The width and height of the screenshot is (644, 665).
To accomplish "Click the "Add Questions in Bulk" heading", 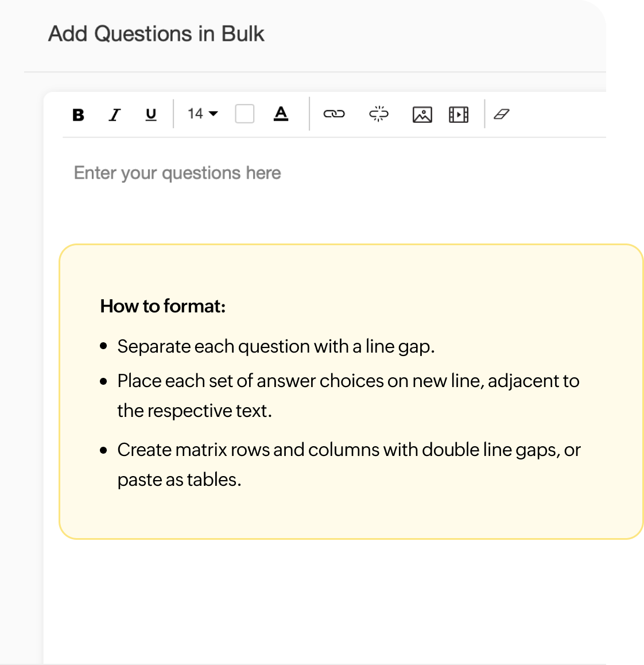I will (156, 33).
